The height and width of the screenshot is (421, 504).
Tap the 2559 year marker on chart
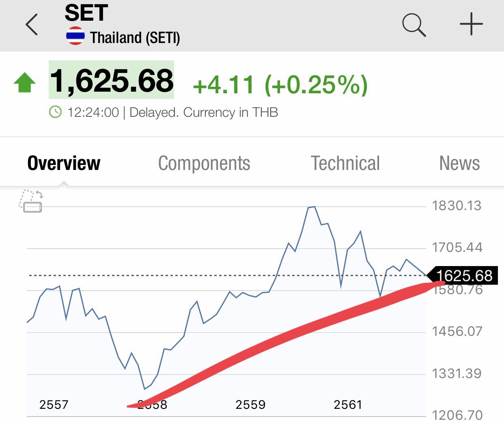[250, 404]
